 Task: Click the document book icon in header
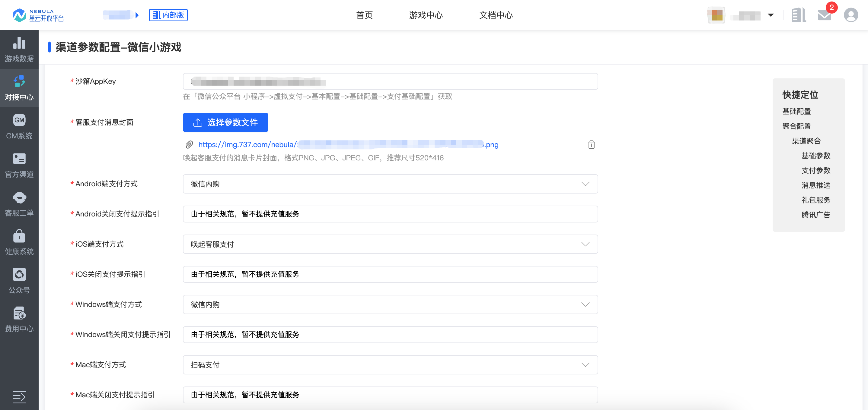coord(799,15)
